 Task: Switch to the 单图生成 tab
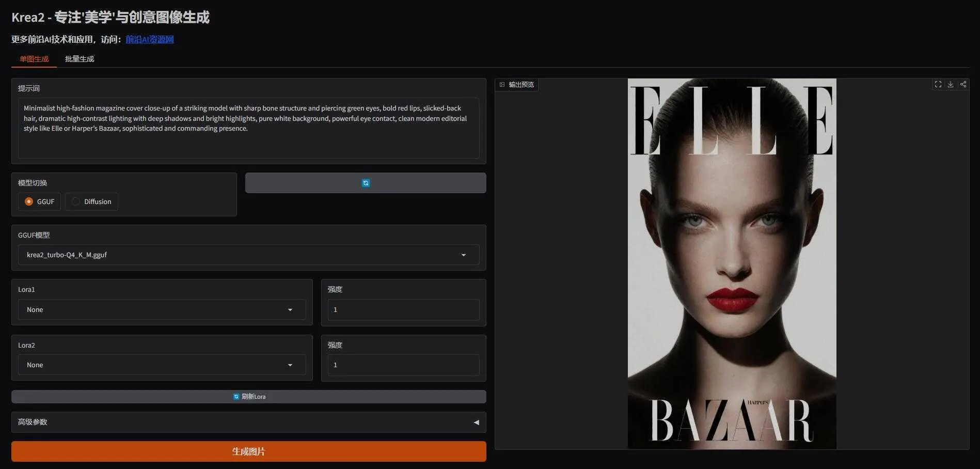[x=34, y=59]
